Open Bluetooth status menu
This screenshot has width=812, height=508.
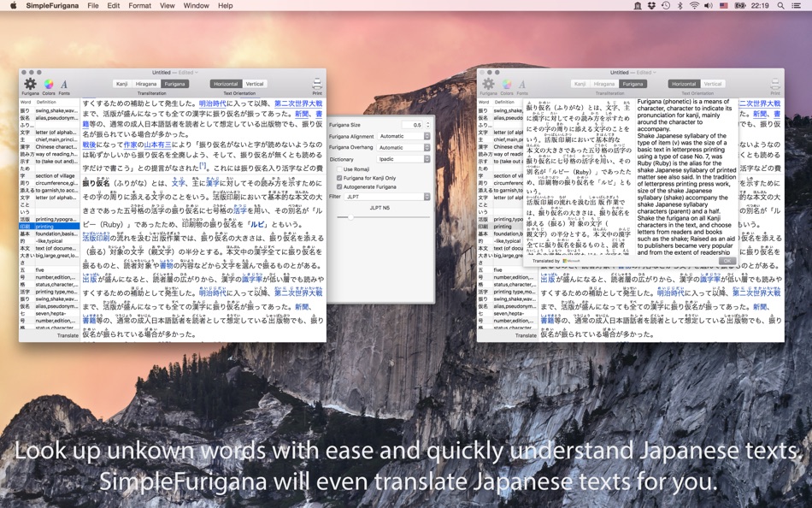click(x=680, y=6)
